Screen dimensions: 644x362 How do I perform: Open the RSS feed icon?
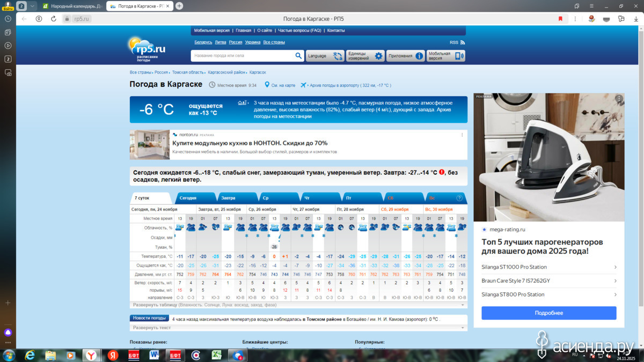click(463, 42)
